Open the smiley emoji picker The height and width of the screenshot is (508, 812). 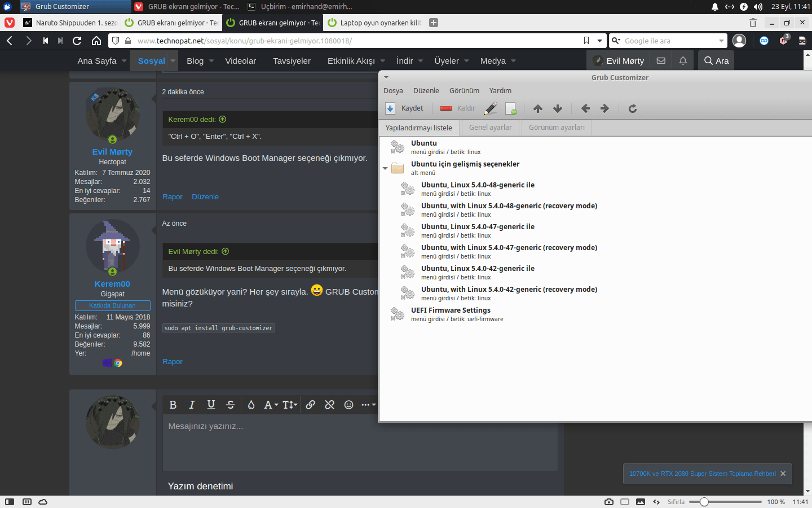pyautogui.click(x=349, y=405)
